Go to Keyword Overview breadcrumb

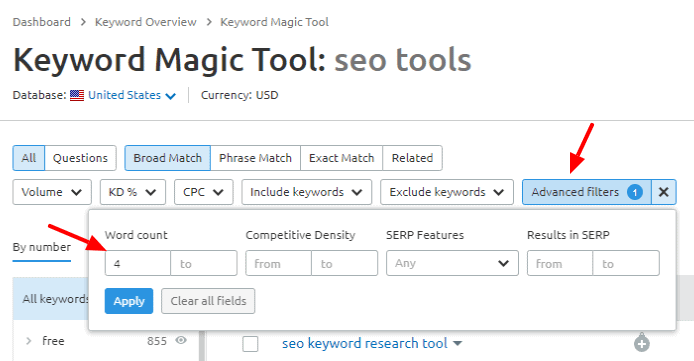coord(146,22)
